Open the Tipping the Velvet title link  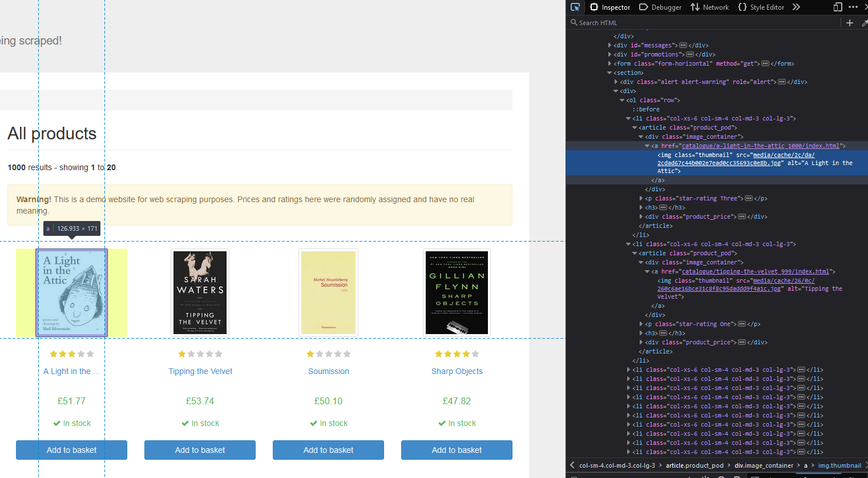[x=200, y=371]
